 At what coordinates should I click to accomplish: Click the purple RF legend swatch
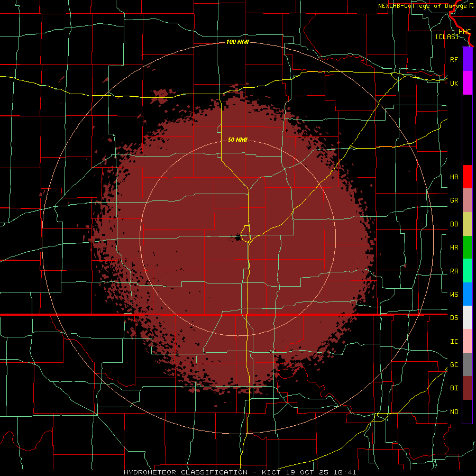(x=467, y=59)
